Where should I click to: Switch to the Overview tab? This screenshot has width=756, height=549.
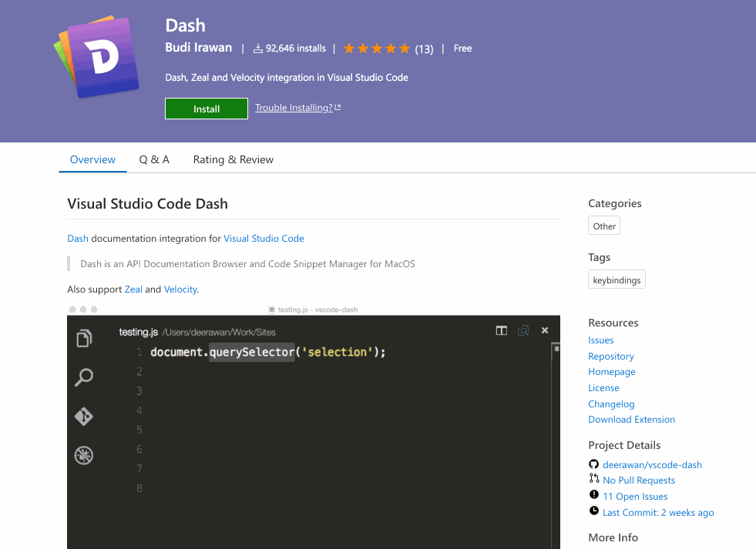point(92,159)
